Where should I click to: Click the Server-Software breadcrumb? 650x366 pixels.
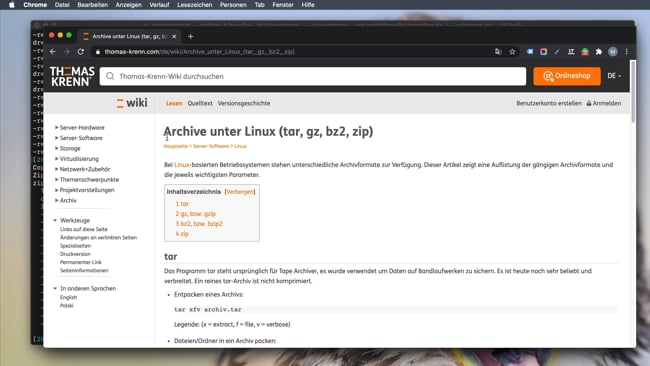[211, 146]
